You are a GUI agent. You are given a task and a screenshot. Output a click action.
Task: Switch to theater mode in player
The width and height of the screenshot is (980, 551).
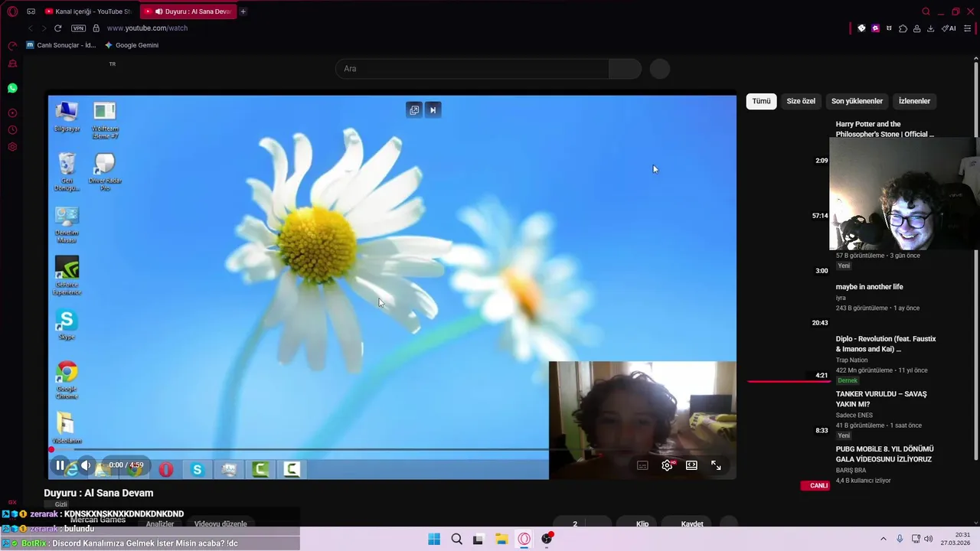(691, 465)
